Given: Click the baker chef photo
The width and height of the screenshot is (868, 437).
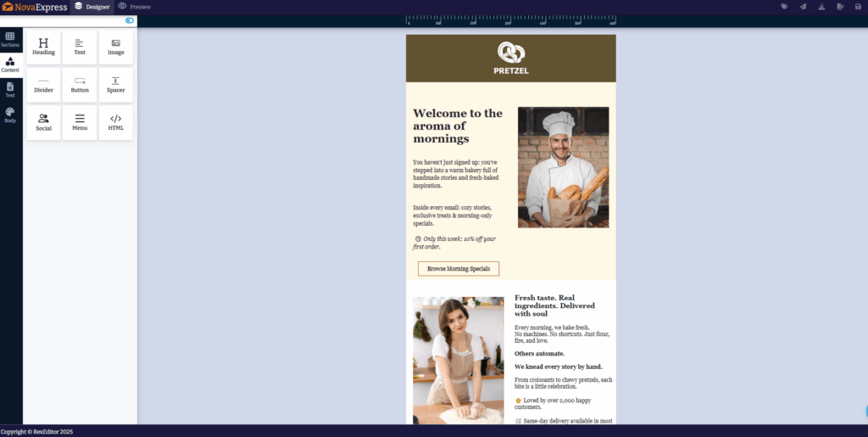Looking at the screenshot, I should (563, 167).
